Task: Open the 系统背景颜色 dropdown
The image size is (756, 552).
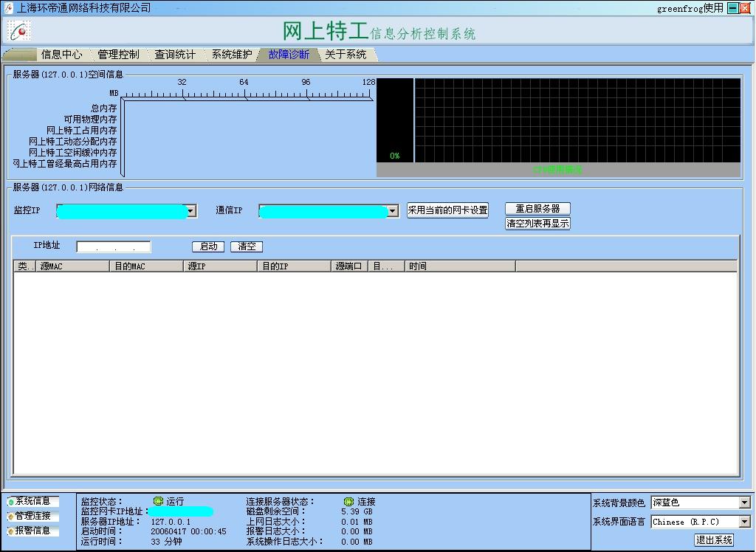Action: 744,503
